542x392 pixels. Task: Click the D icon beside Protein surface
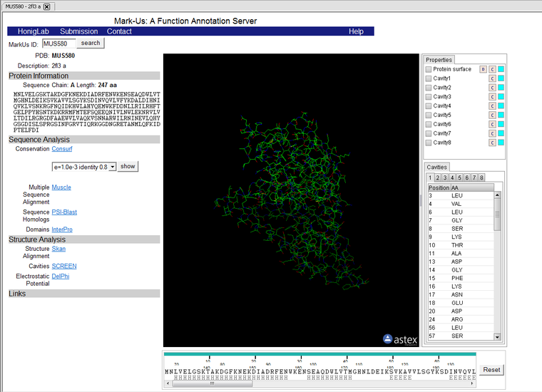point(483,69)
